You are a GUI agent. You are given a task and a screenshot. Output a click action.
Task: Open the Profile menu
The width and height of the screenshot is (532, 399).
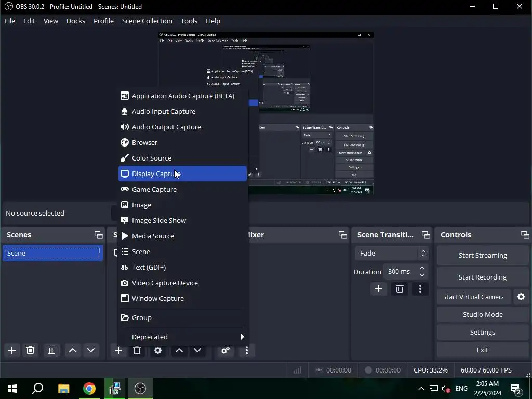pos(103,21)
